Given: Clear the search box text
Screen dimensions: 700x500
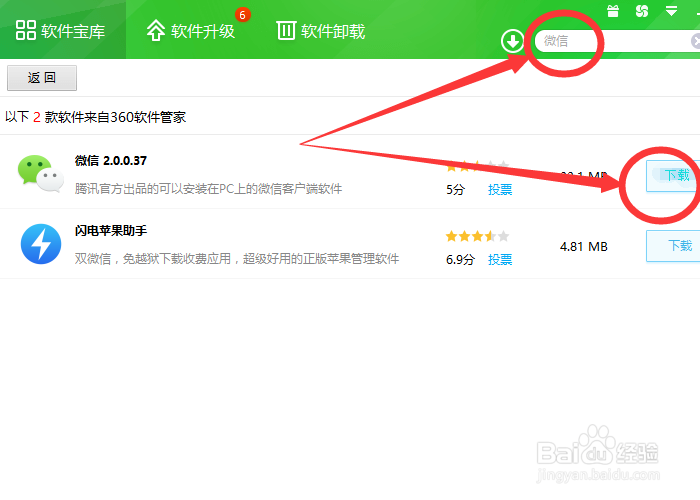Looking at the screenshot, I should [696, 41].
